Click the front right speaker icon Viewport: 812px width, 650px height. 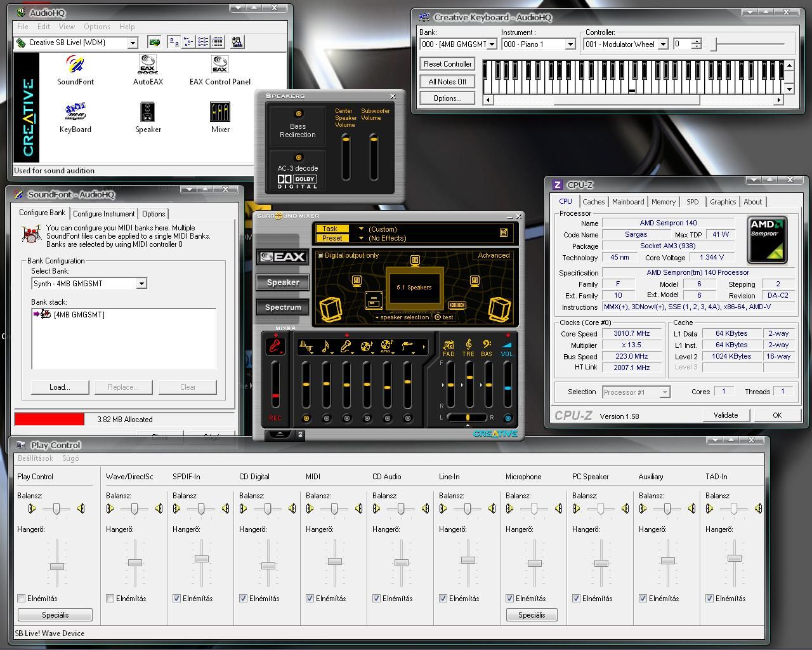tap(475, 281)
